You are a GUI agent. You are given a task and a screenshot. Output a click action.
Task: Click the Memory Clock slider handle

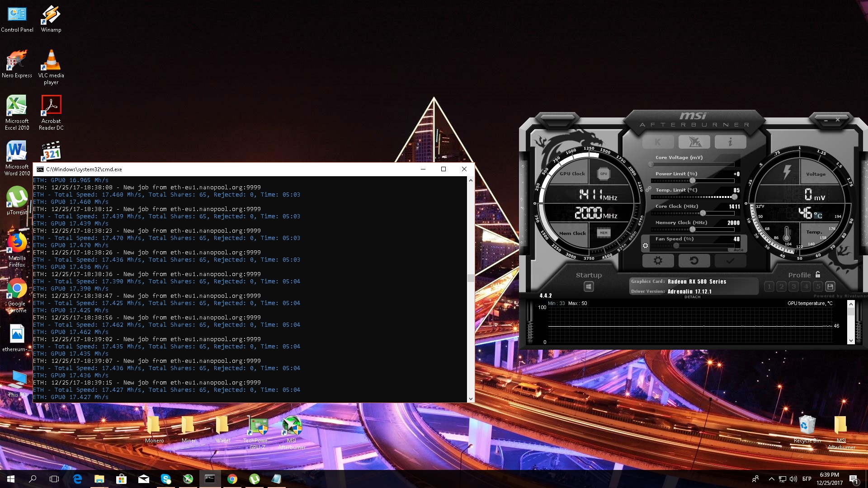(692, 230)
